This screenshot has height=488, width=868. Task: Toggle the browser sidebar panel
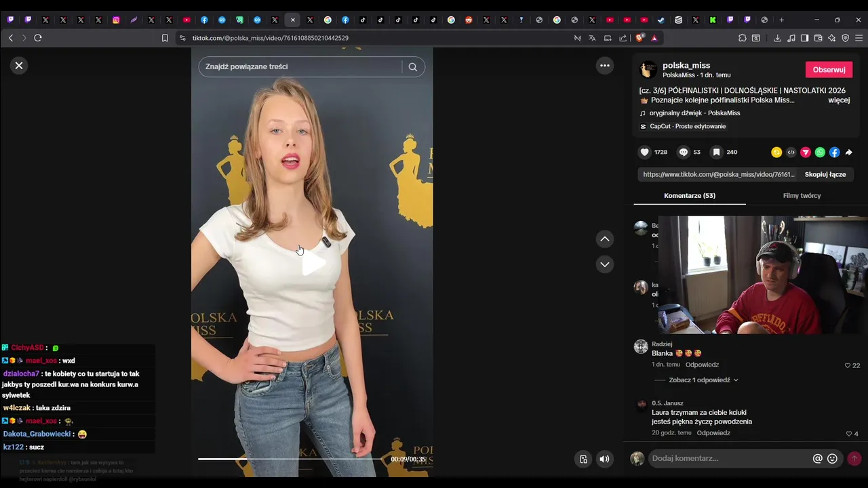click(x=804, y=38)
